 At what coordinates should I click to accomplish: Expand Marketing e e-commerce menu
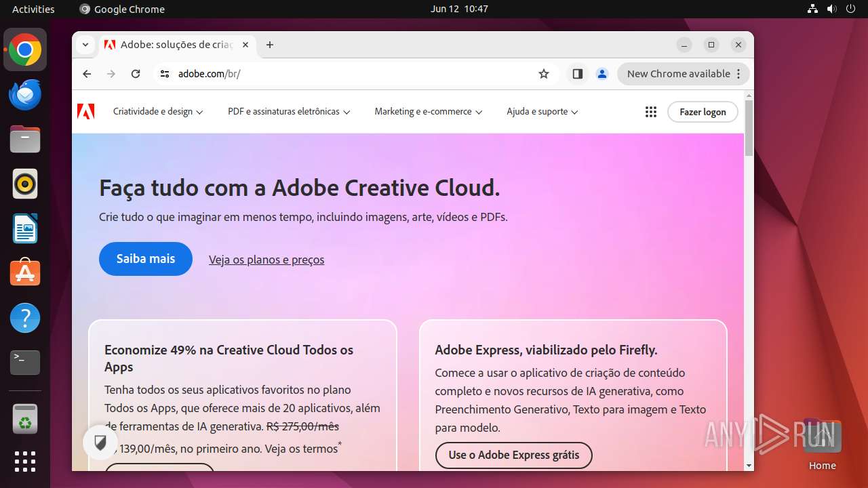click(429, 112)
